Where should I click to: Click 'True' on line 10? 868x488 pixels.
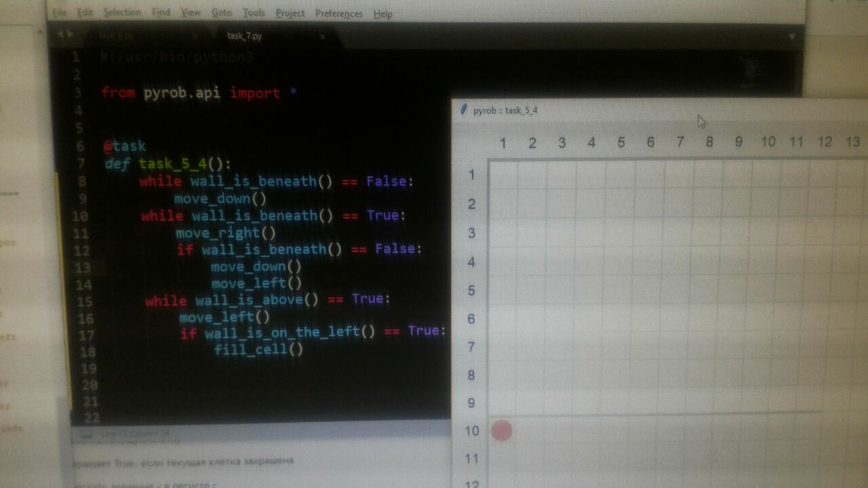[382, 216]
